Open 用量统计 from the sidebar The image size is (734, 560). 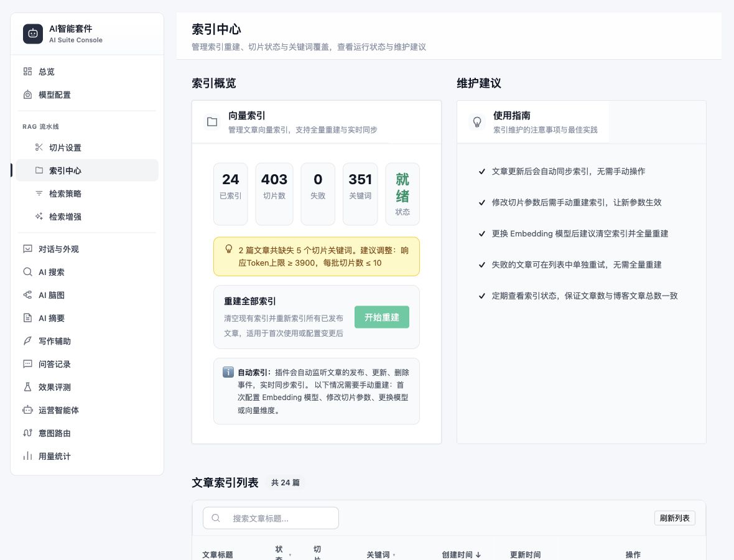(87, 456)
